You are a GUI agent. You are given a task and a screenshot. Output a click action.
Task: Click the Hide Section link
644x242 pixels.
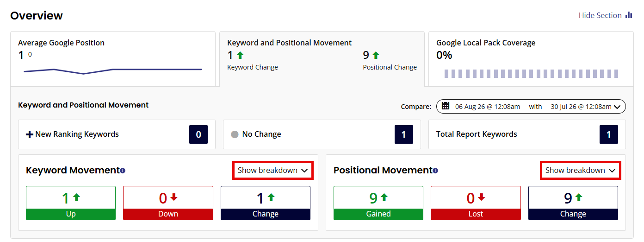(600, 15)
